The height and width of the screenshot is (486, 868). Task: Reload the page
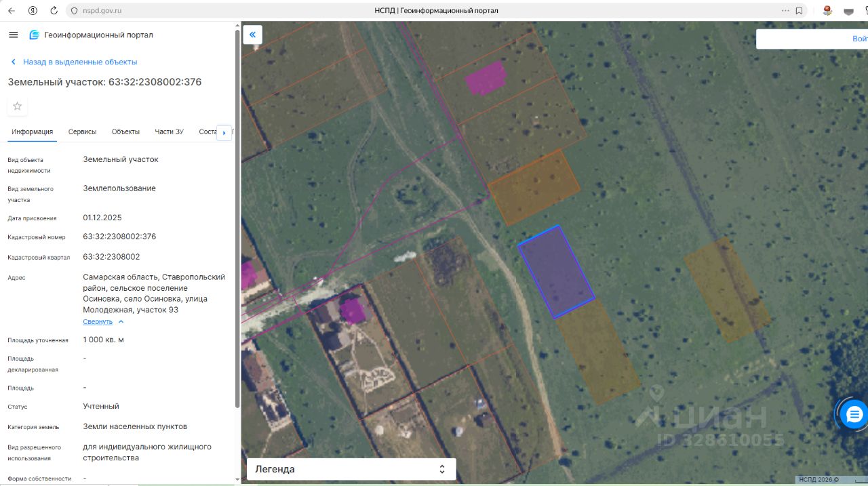54,11
